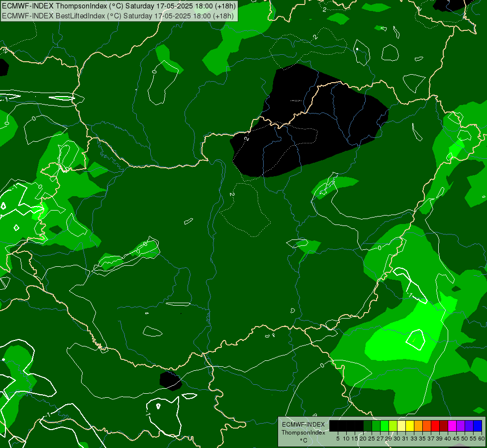Click the legend tick label 50
This screenshot has height=448, width=487.
click(465, 439)
